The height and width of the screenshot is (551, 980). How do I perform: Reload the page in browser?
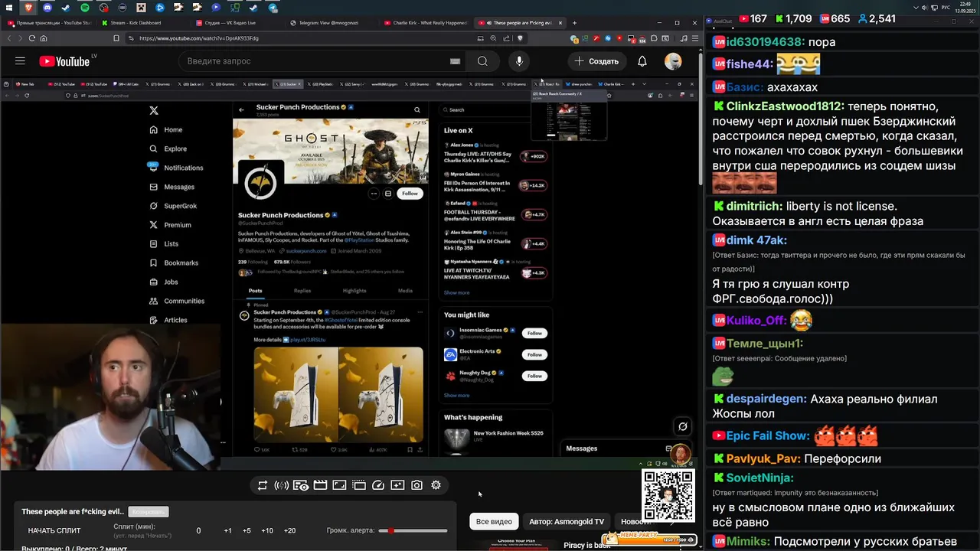(32, 38)
